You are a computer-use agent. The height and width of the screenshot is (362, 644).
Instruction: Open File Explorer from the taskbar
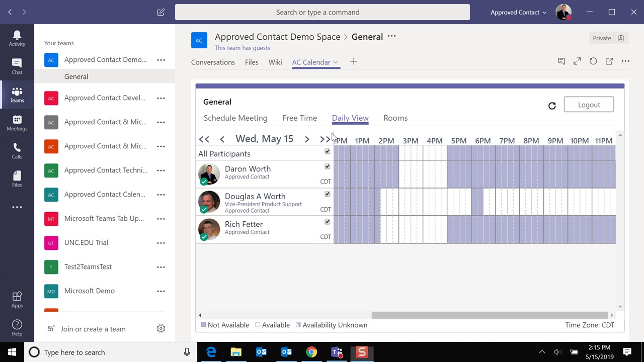[x=236, y=352]
